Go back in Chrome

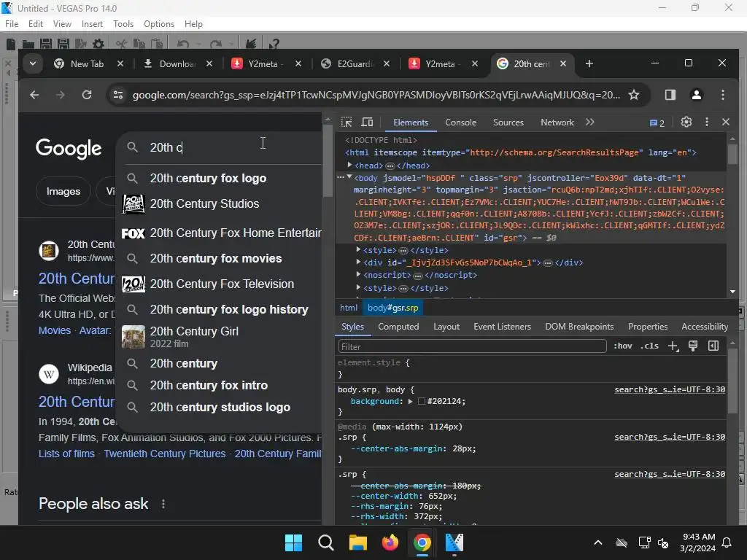(x=34, y=95)
